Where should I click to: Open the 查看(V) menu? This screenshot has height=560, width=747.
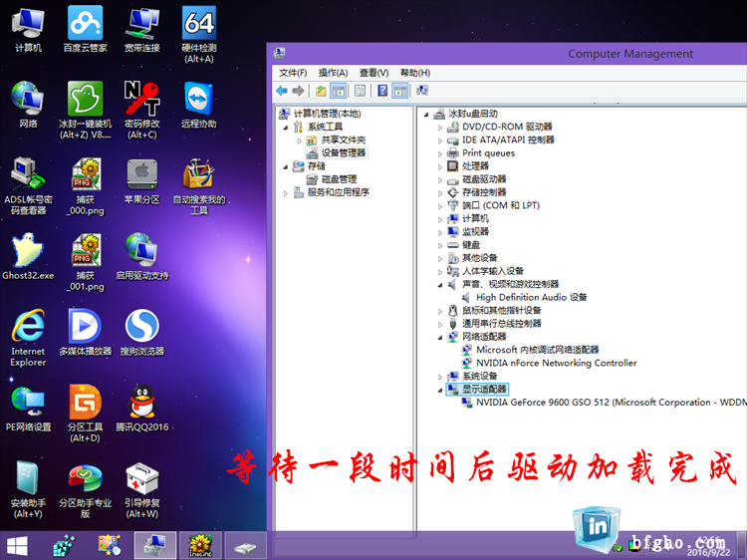pyautogui.click(x=373, y=73)
